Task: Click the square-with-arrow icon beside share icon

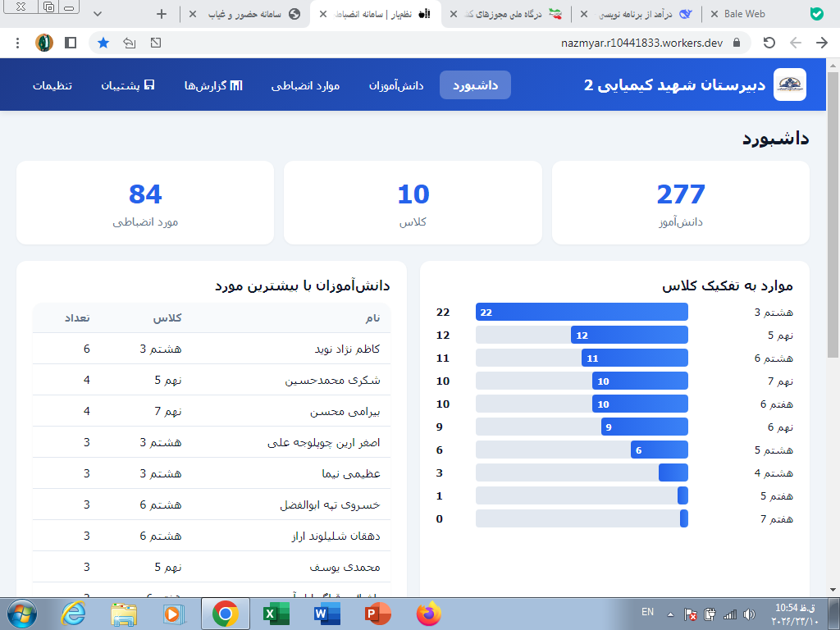Action: (x=156, y=43)
